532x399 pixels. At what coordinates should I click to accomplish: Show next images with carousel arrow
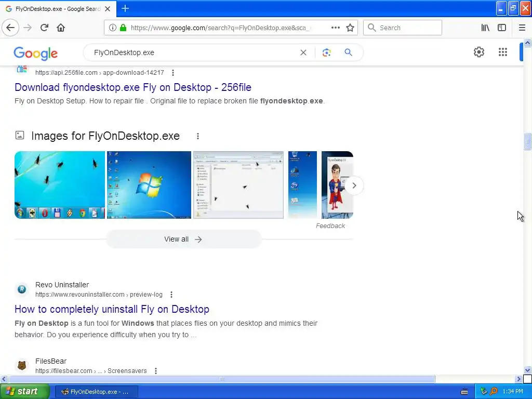click(354, 185)
